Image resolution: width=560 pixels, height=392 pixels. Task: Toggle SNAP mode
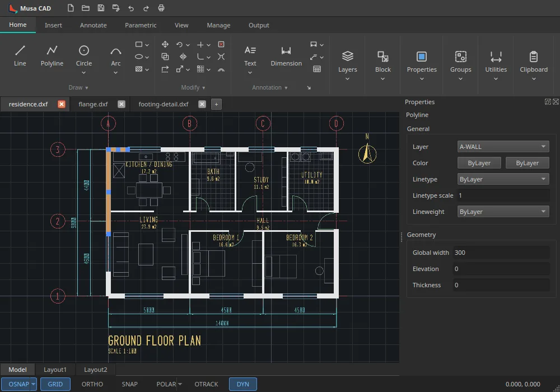pos(130,384)
